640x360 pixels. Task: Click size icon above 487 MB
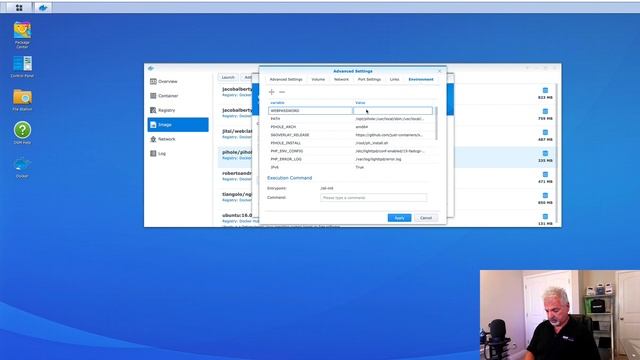click(x=545, y=132)
